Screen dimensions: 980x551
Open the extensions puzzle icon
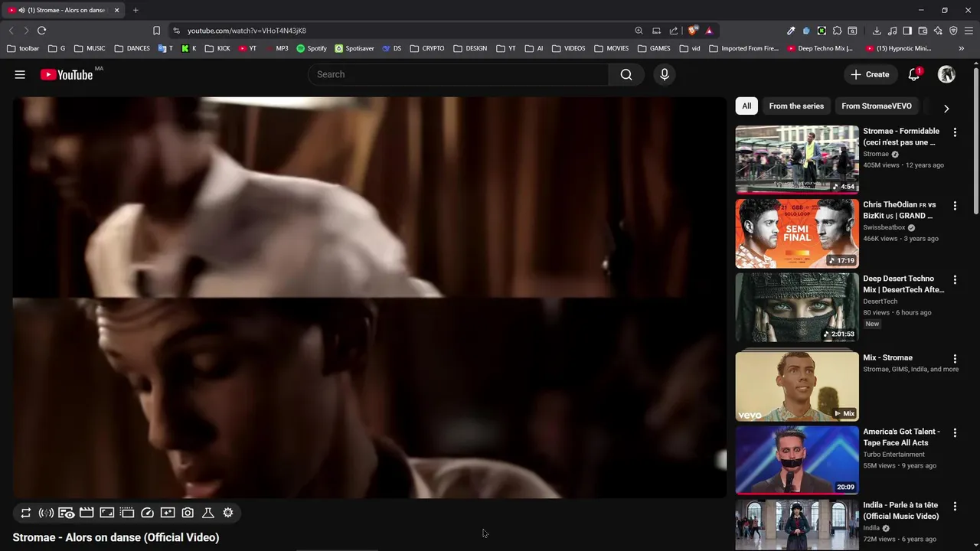point(837,31)
